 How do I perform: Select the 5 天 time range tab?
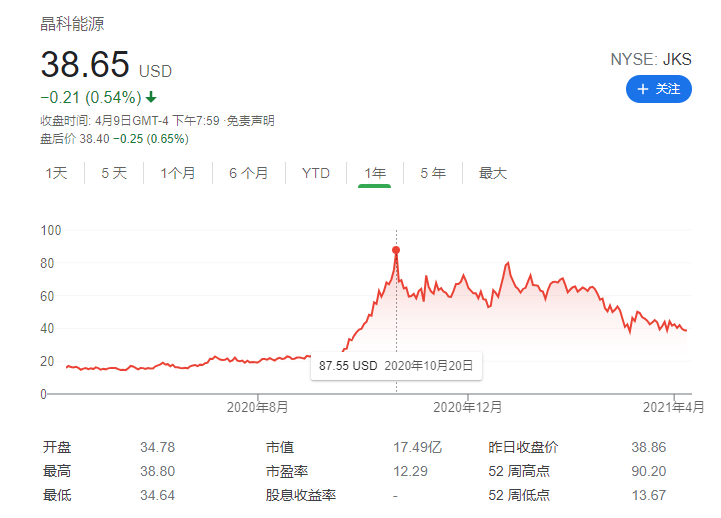click(x=114, y=173)
